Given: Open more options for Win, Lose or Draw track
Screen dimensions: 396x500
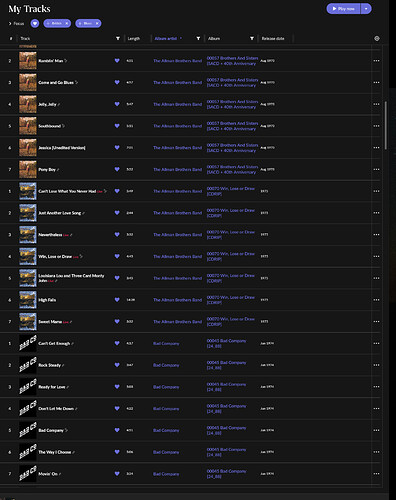Looking at the screenshot, I should coord(376,256).
